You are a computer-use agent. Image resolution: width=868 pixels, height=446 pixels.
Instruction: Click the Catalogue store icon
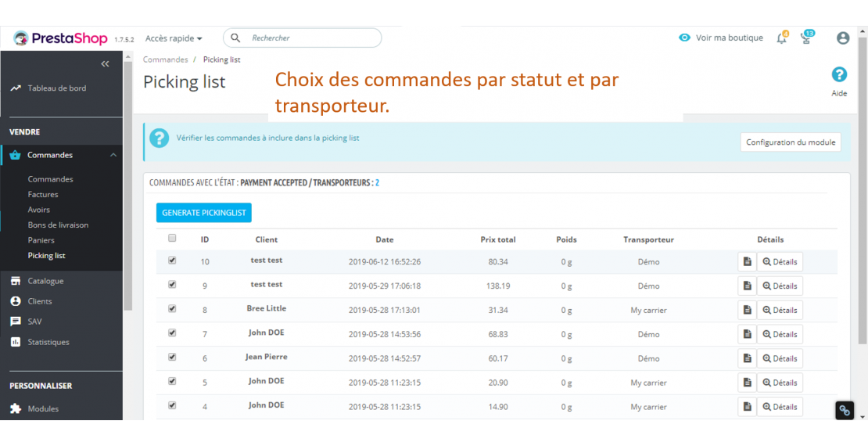pos(16,281)
